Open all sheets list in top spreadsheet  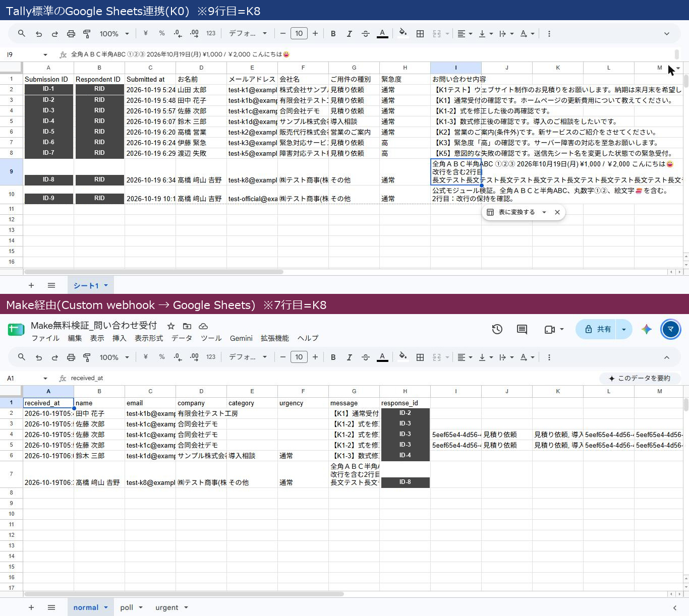51,285
